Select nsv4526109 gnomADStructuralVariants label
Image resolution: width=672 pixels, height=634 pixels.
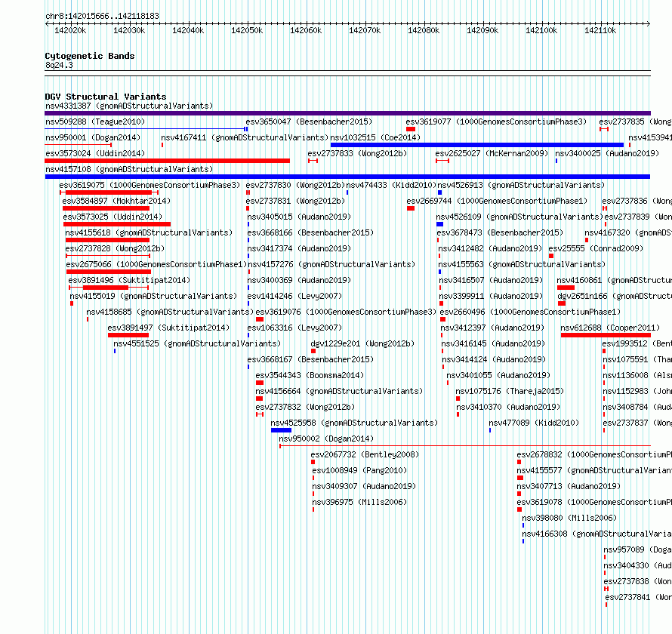520,217
